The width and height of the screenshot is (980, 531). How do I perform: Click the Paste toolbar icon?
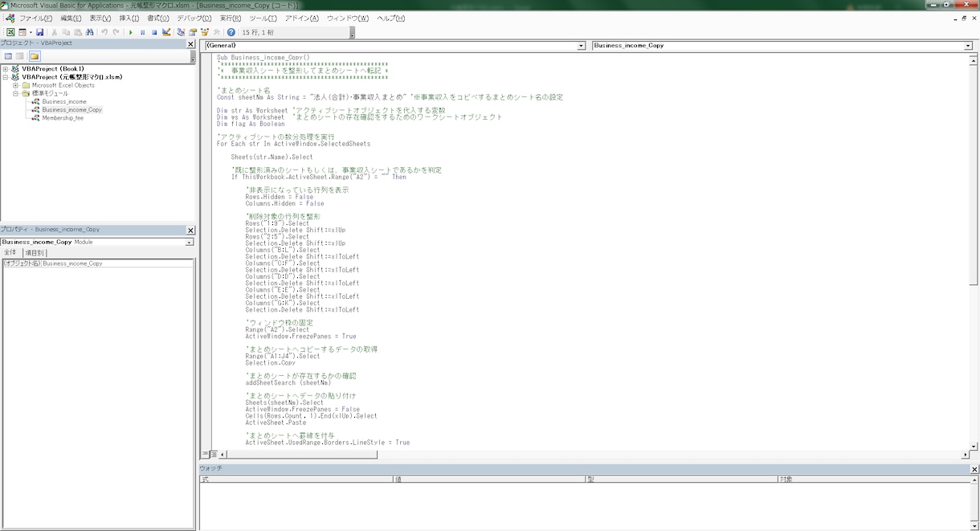point(77,32)
